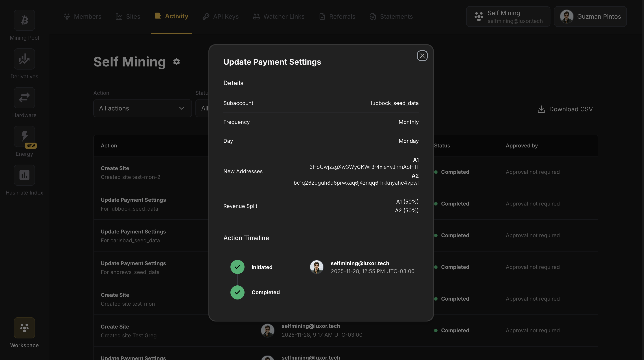Screen dimensions: 644x360
Task: Click the timeline timestamp 12:55 PM UTC-03:00
Action: click(372, 271)
